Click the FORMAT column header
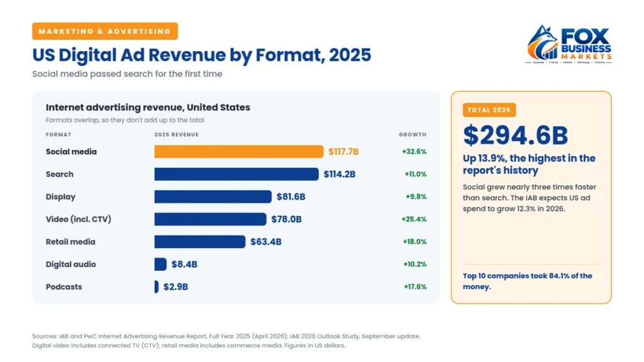Image resolution: width=644 pixels, height=362 pixels. click(x=58, y=134)
